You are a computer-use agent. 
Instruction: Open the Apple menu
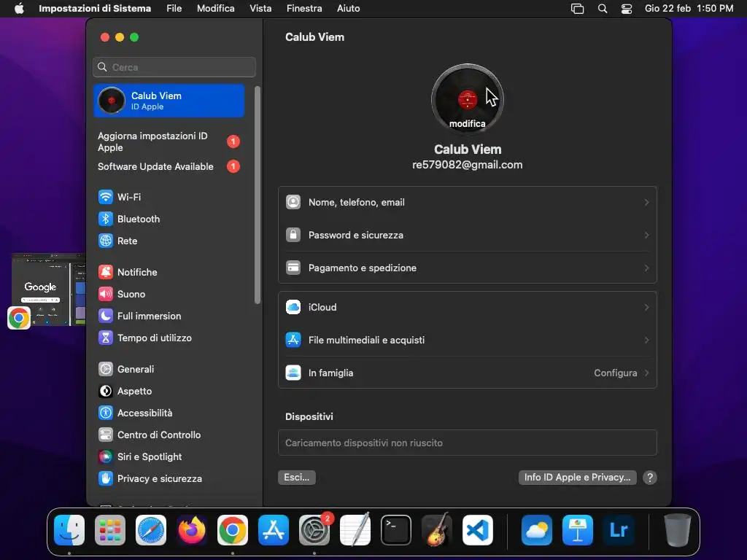tap(19, 9)
